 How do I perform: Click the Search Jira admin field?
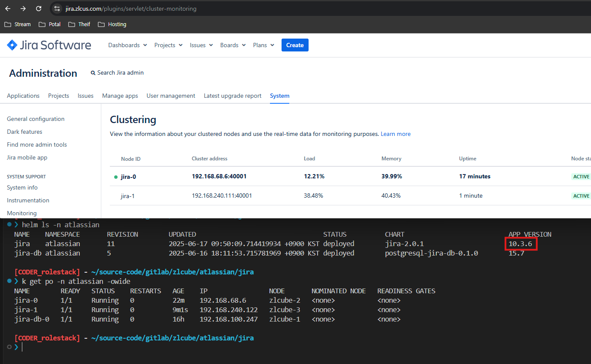click(120, 73)
